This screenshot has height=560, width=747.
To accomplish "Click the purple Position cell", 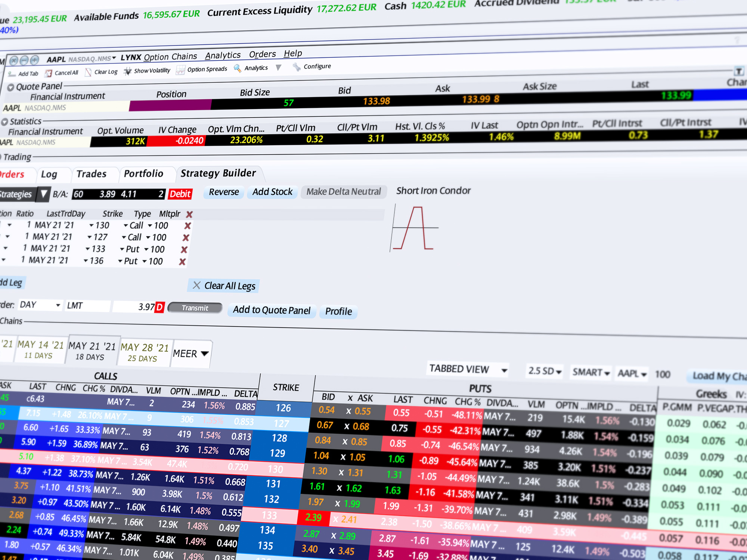I will click(x=170, y=105).
